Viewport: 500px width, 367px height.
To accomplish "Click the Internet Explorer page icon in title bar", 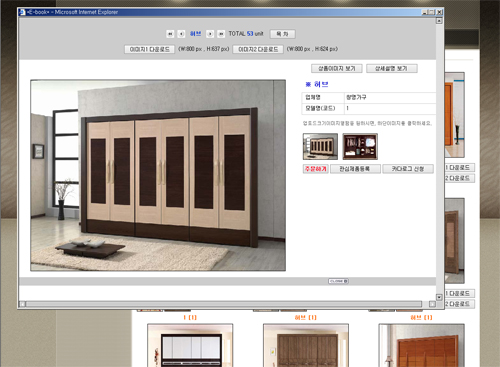I will tap(22, 12).
